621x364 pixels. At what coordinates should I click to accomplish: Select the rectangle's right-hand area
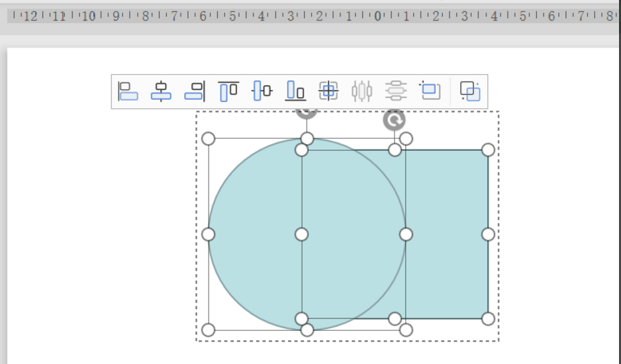(x=448, y=234)
